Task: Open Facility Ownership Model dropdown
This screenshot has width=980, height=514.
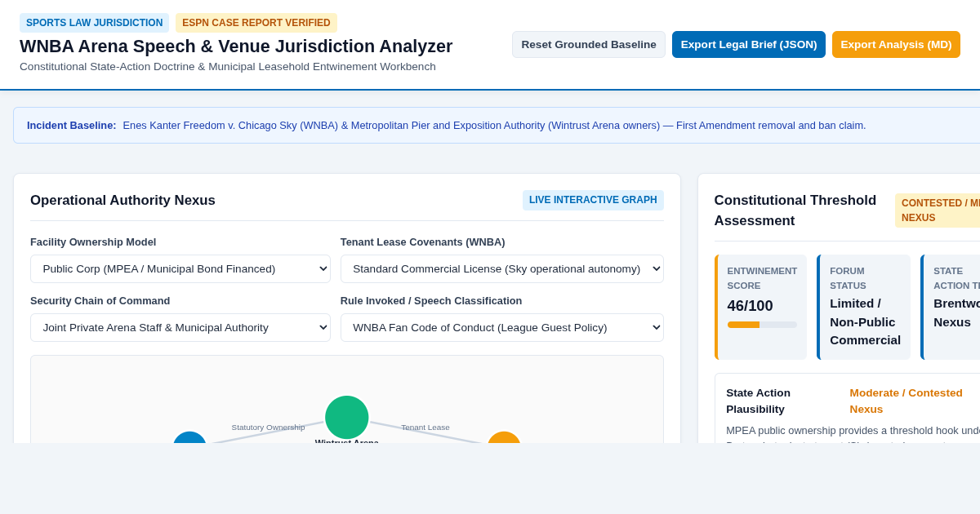Action: click(180, 268)
